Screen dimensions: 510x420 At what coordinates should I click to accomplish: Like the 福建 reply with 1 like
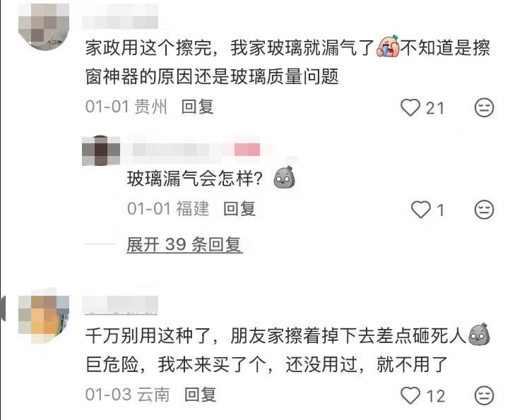point(420,210)
